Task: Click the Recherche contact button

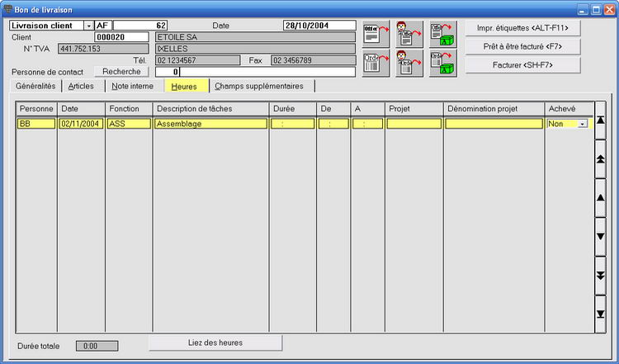Action: pyautogui.click(x=121, y=72)
